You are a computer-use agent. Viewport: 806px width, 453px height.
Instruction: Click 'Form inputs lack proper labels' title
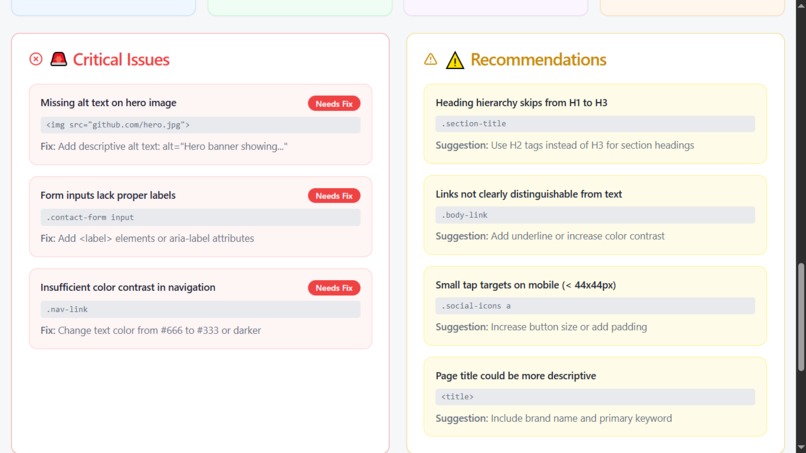(108, 195)
